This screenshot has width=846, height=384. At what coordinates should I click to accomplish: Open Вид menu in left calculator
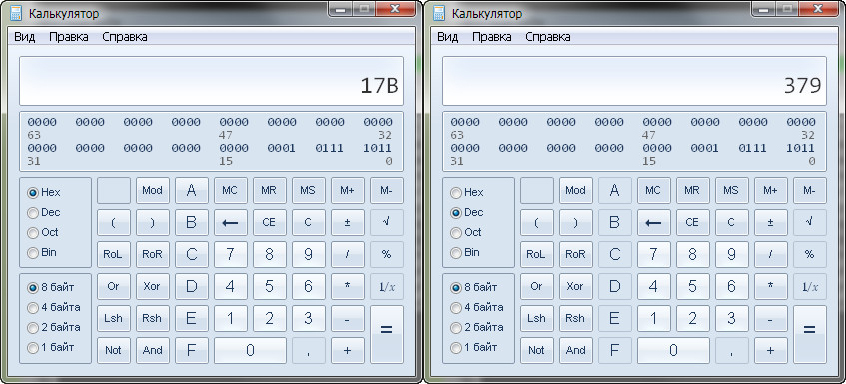(24, 37)
